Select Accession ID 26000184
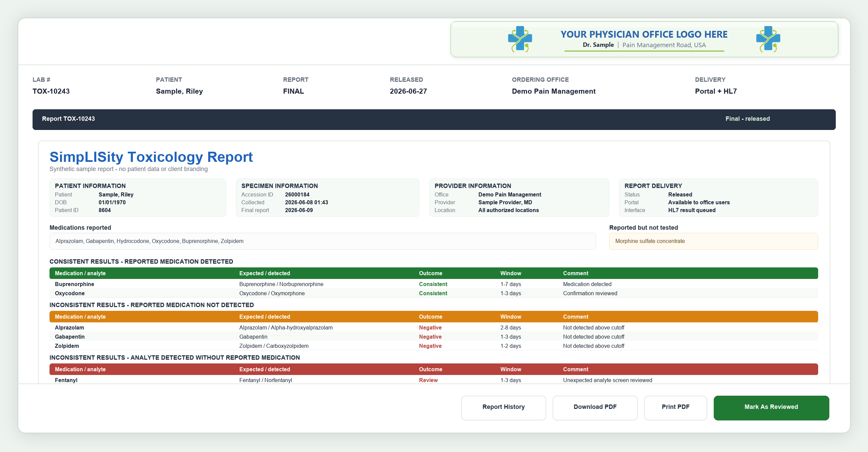 pyautogui.click(x=297, y=194)
